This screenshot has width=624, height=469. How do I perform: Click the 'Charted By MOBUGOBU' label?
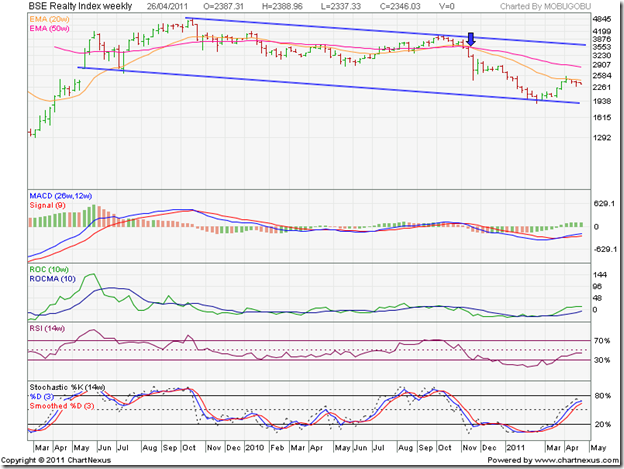click(x=545, y=6)
